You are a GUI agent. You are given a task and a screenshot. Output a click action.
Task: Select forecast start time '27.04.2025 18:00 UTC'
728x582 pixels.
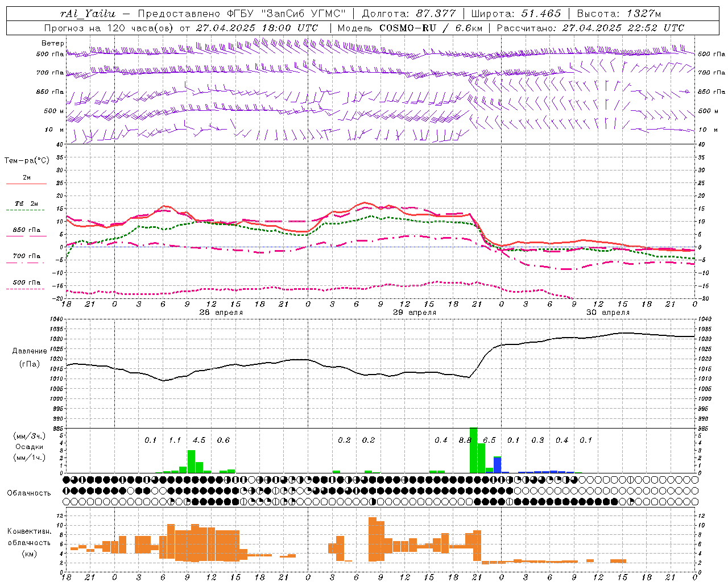point(257,28)
